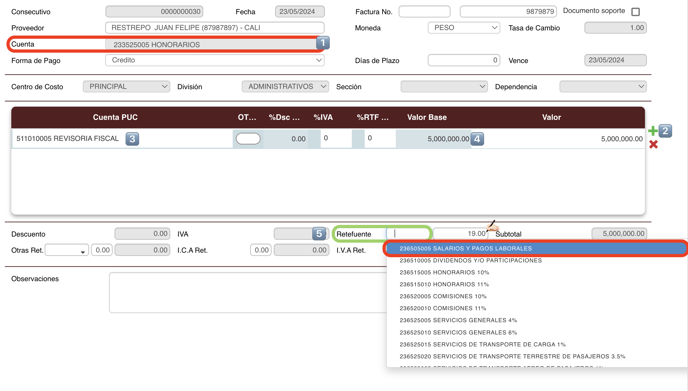Toggle the OT switch in the Revisoria Fiscal row
This screenshot has width=688, height=391.
point(248,139)
